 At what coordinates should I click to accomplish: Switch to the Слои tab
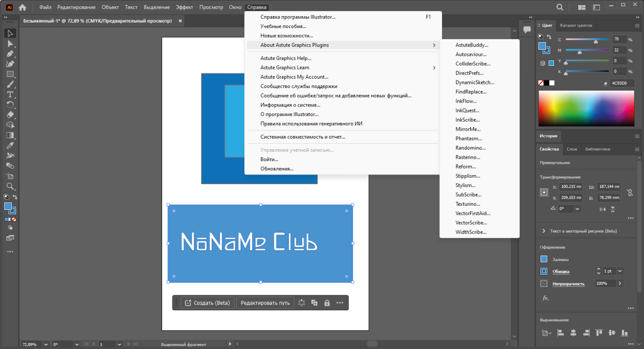tap(572, 149)
